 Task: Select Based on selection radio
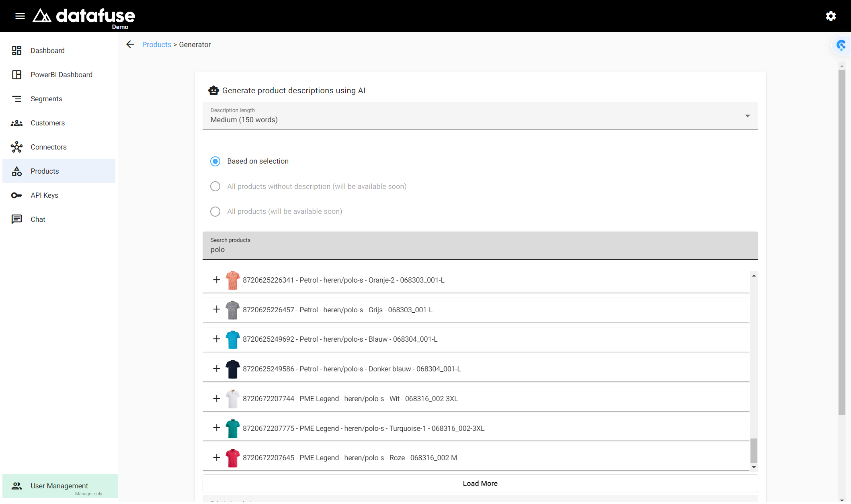[215, 161]
